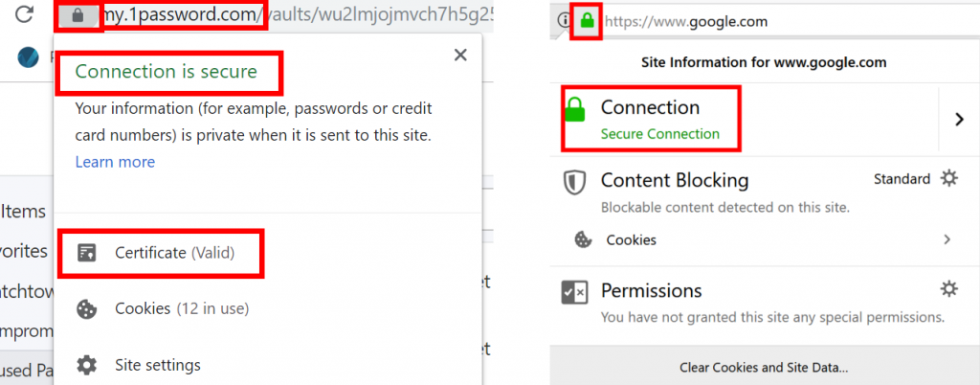Open Content Blocking settings gear
Viewport: 980px width, 385px height.
(x=948, y=179)
